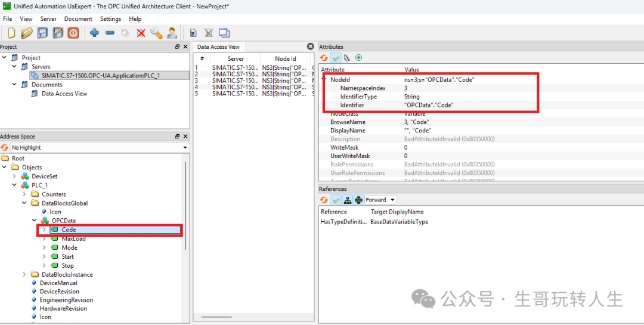Close the Address Space panel

tap(185, 137)
